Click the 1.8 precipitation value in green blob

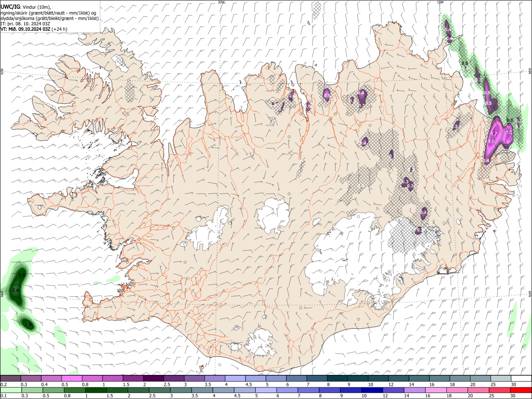tap(28, 325)
